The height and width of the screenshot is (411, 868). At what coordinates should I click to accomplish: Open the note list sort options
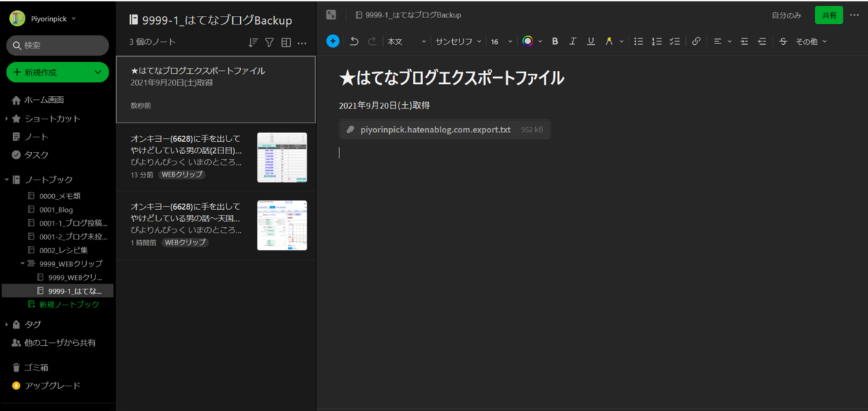coord(252,43)
